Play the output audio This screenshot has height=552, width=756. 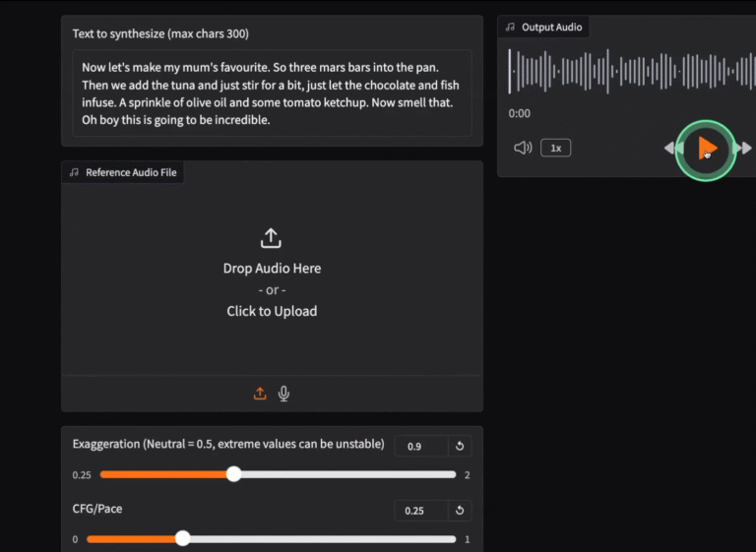(x=708, y=148)
